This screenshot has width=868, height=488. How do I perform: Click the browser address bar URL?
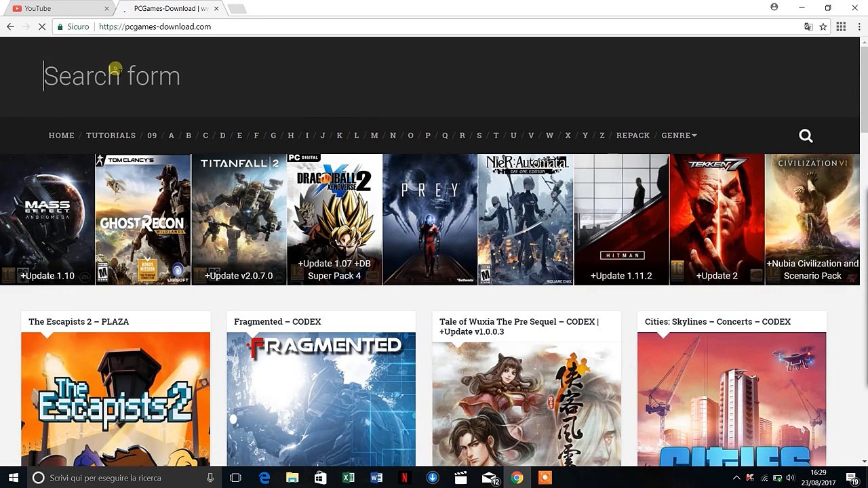(x=155, y=26)
